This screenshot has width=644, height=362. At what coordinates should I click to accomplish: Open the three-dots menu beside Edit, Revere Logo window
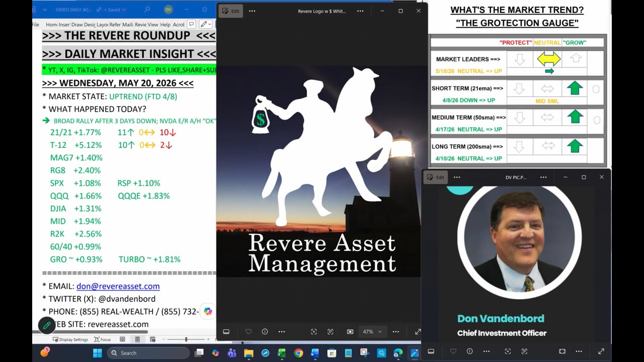[252, 11]
